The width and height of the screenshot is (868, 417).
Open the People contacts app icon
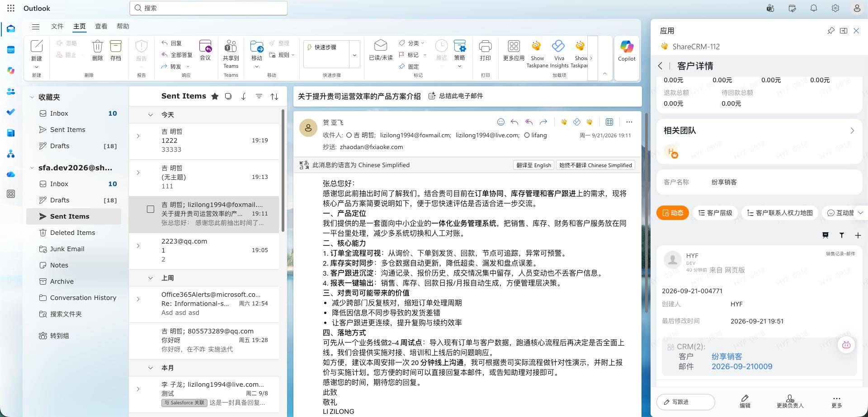(x=11, y=91)
